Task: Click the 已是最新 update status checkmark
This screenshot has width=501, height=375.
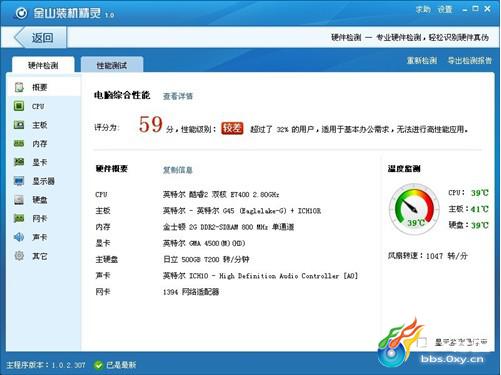Action: 98,365
